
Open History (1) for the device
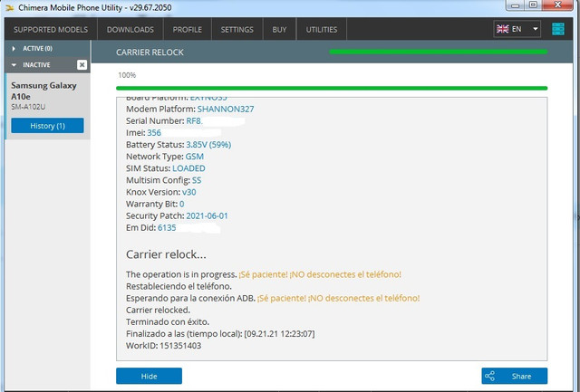point(47,126)
